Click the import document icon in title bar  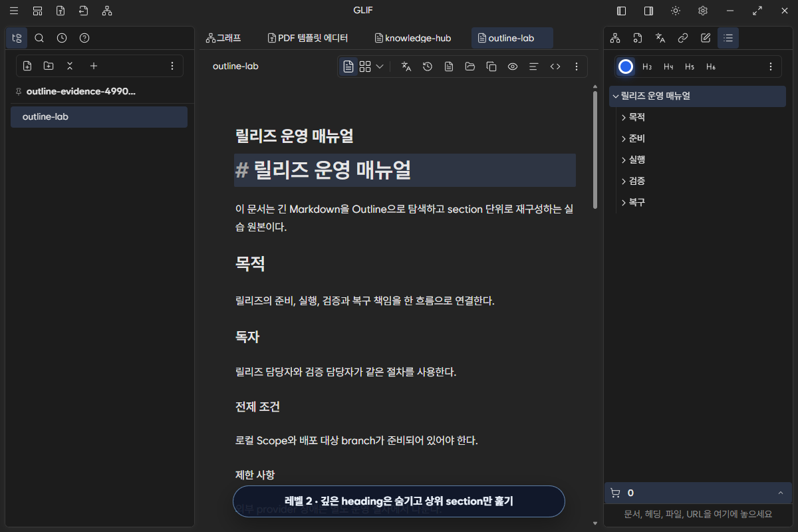tap(83, 11)
